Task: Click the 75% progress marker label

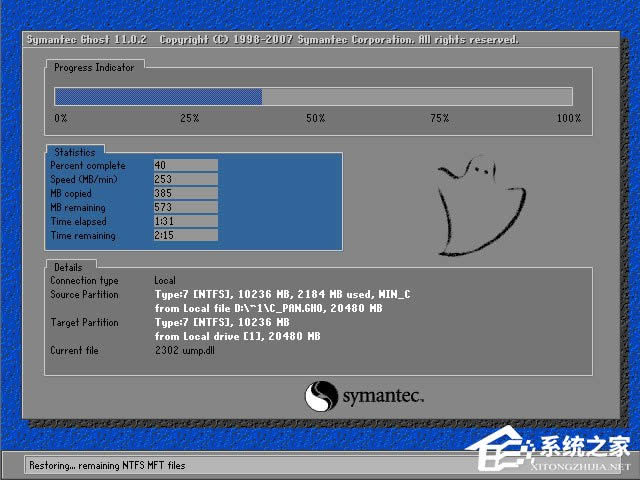Action: pos(440,118)
